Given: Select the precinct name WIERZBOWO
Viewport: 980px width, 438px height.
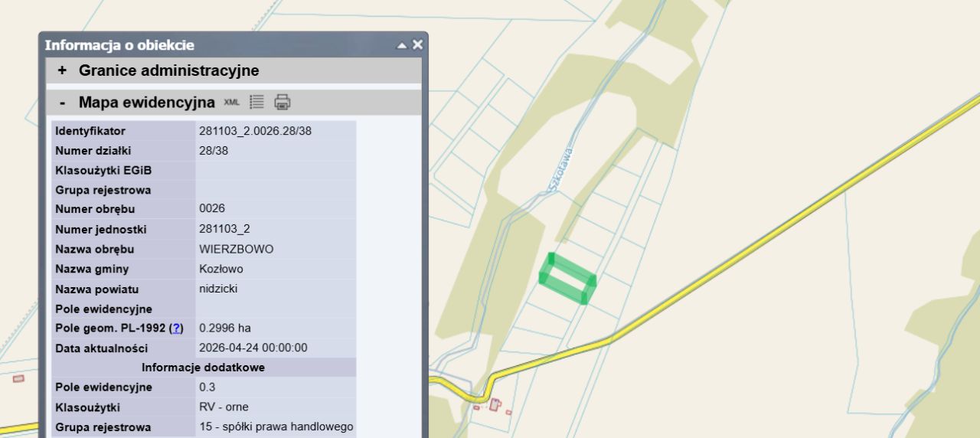Looking at the screenshot, I should tap(236, 249).
